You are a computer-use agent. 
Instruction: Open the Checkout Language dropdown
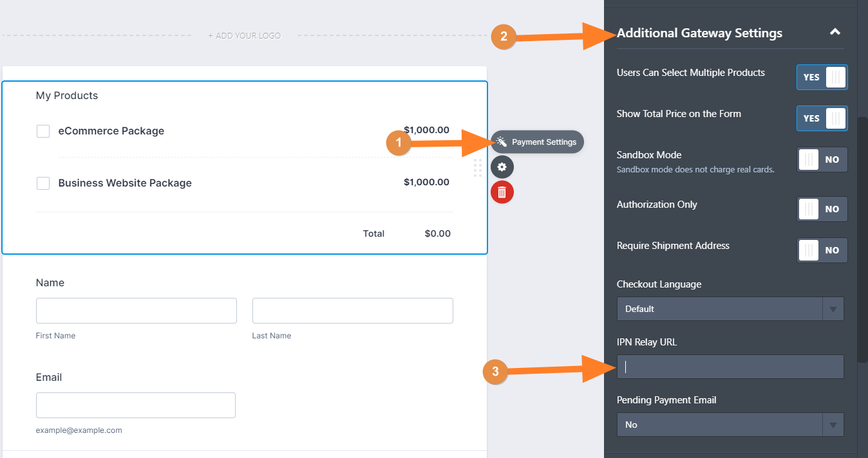[x=730, y=309]
